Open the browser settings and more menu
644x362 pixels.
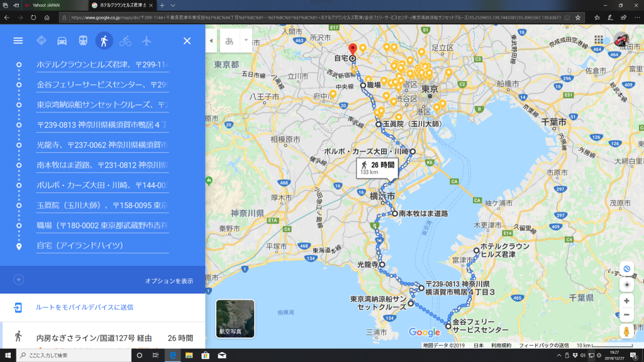(x=637, y=18)
